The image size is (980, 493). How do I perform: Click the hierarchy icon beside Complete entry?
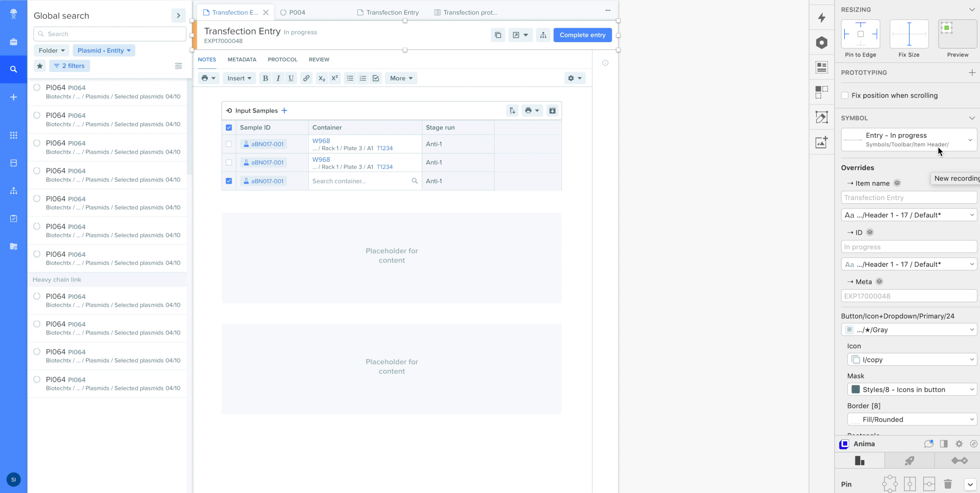tap(543, 35)
